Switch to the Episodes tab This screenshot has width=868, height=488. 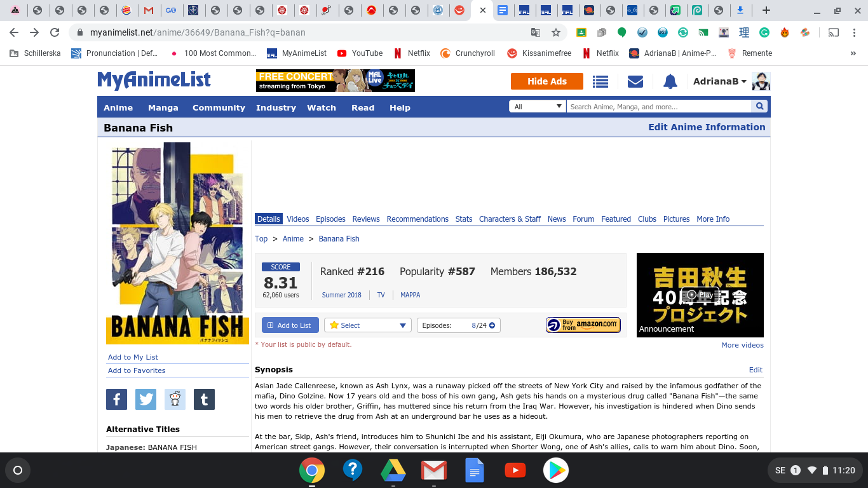coord(330,219)
